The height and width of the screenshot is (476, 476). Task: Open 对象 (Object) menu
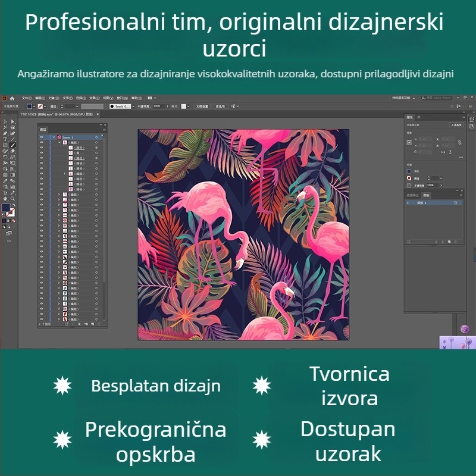(x=54, y=98)
